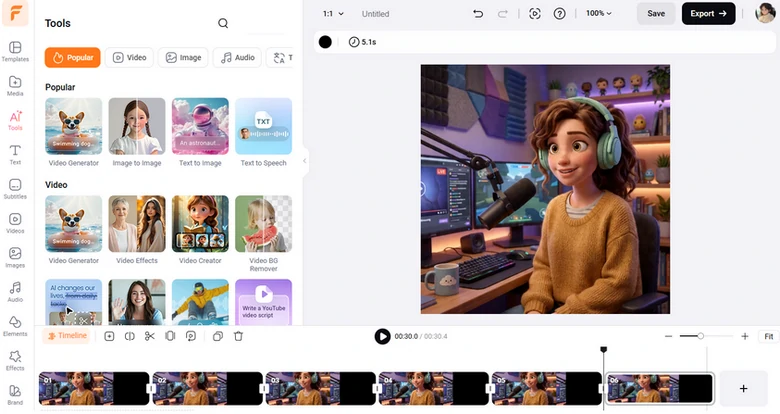Image resolution: width=780 pixels, height=414 pixels.
Task: Select scene 01 in the timeline
Action: [94, 388]
